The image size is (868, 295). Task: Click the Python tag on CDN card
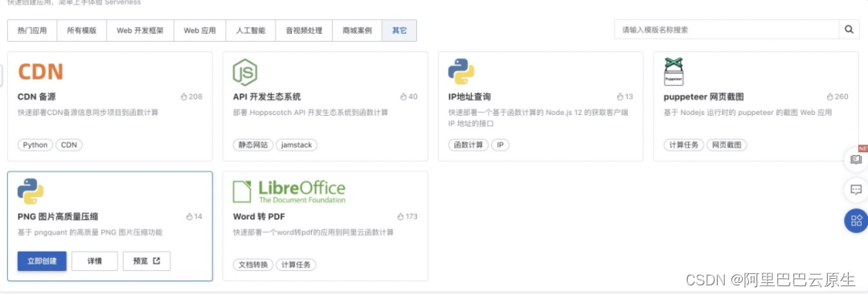tap(35, 145)
